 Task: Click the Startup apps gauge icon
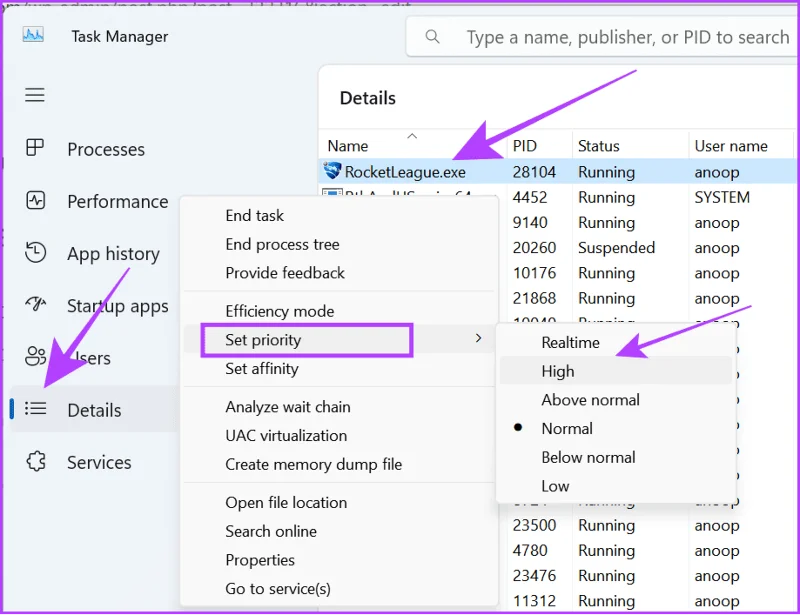click(35, 304)
